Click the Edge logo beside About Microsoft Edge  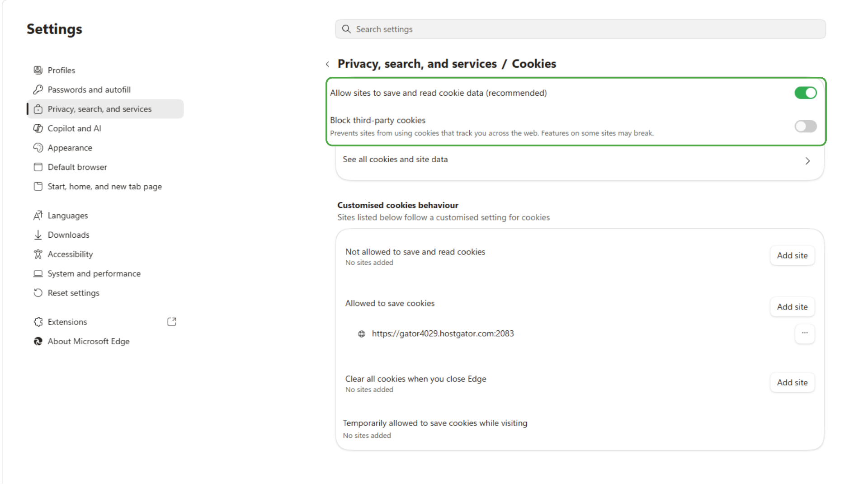tap(38, 341)
